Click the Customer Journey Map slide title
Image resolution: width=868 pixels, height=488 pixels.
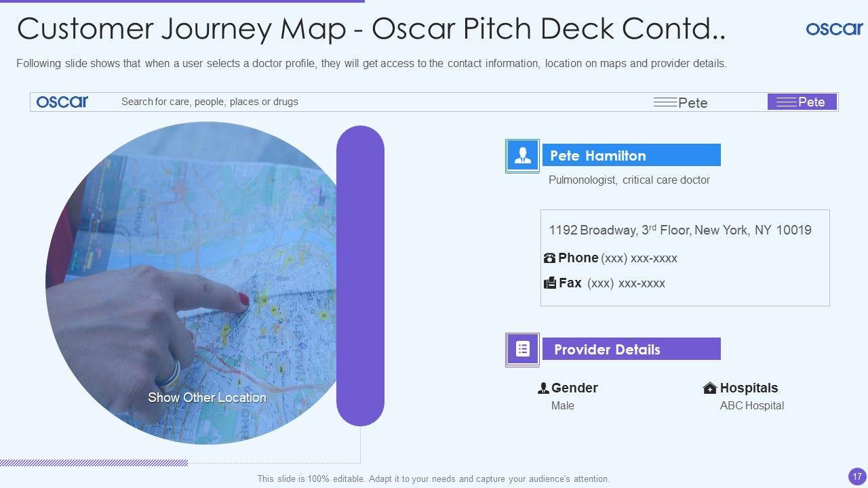pyautogui.click(x=371, y=29)
